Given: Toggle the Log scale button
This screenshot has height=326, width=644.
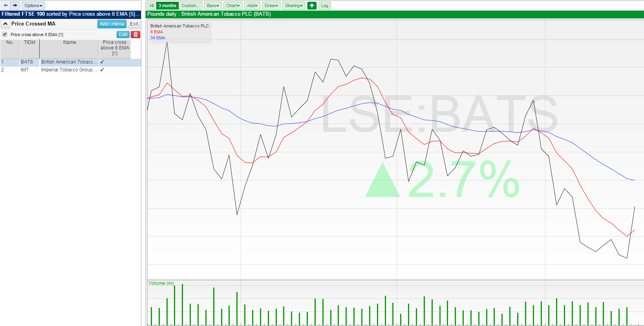Looking at the screenshot, I should pyautogui.click(x=324, y=5).
